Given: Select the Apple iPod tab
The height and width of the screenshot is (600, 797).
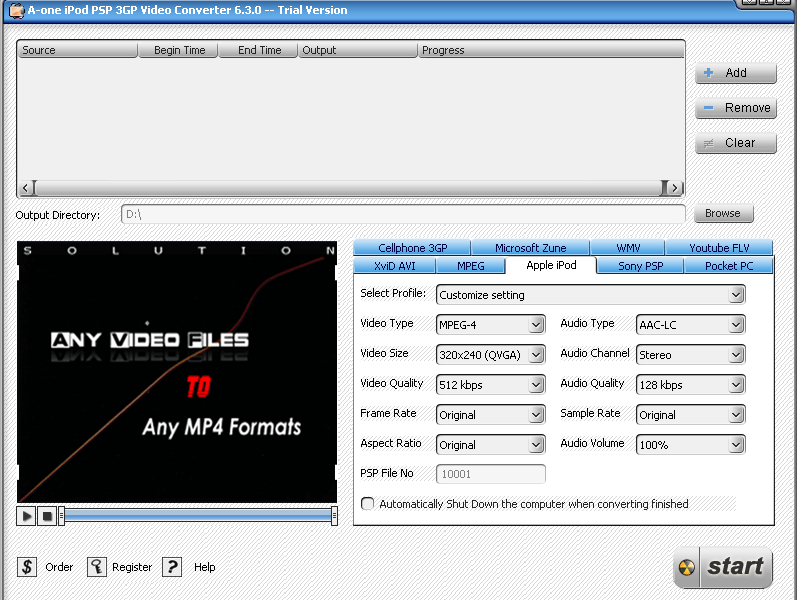Looking at the screenshot, I should (551, 265).
